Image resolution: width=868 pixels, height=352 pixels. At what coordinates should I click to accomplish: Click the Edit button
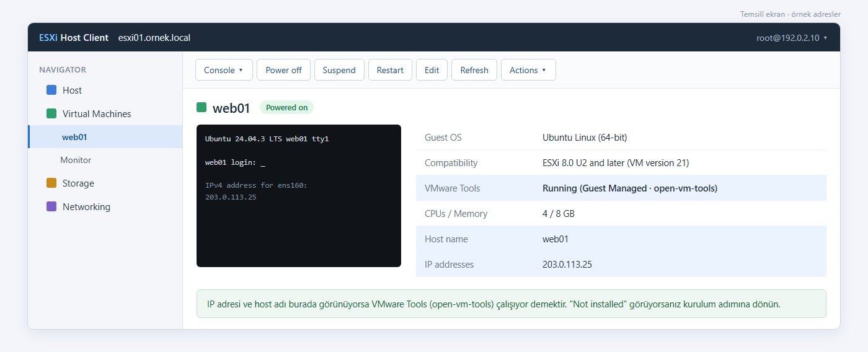click(432, 70)
